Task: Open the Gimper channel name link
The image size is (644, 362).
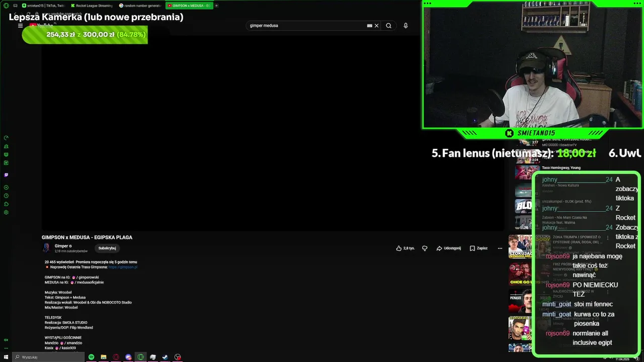Action: 61,246
